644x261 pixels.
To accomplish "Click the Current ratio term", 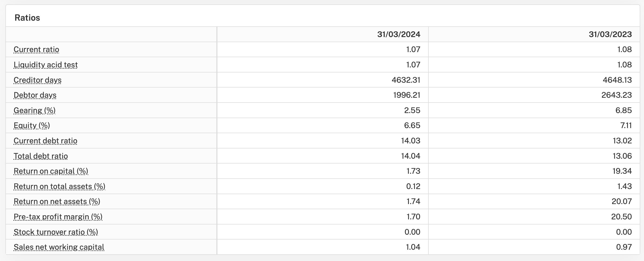I will [36, 50].
